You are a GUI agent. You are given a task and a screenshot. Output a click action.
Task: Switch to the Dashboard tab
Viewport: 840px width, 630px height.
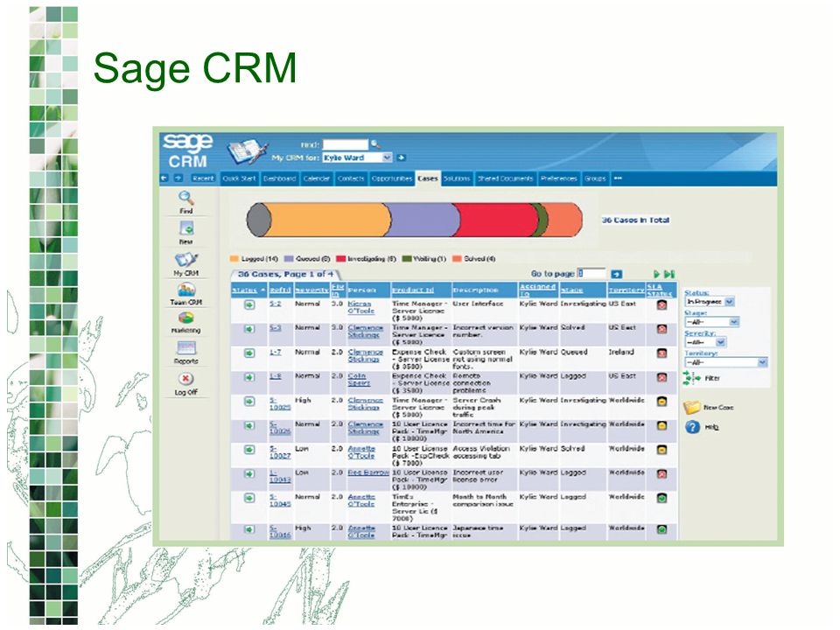[279, 178]
